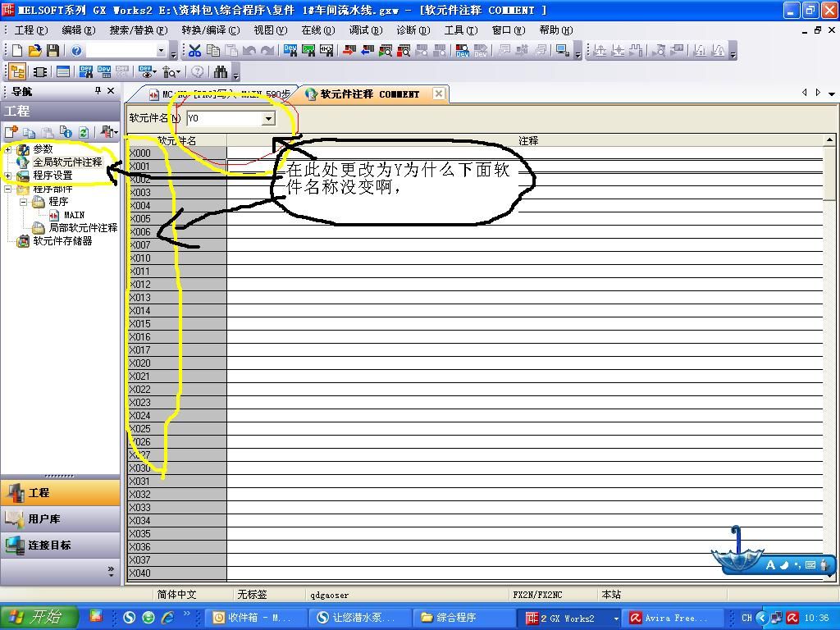Click the large binoculars find icon
This screenshot has height=630, width=840.
221,71
